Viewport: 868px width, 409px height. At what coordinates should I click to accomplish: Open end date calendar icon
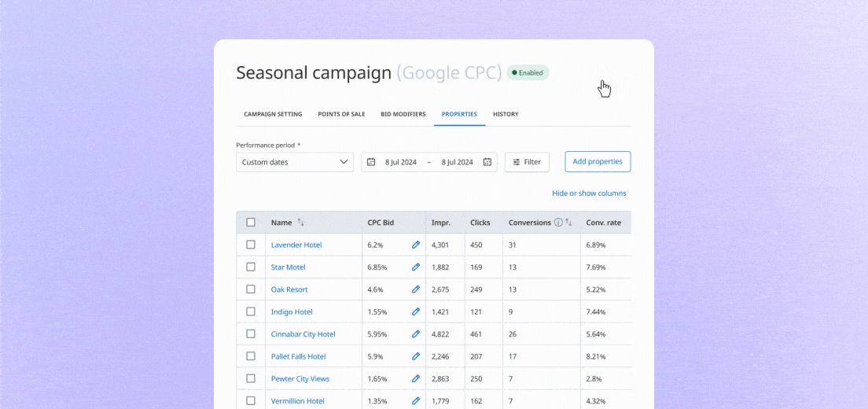click(487, 162)
